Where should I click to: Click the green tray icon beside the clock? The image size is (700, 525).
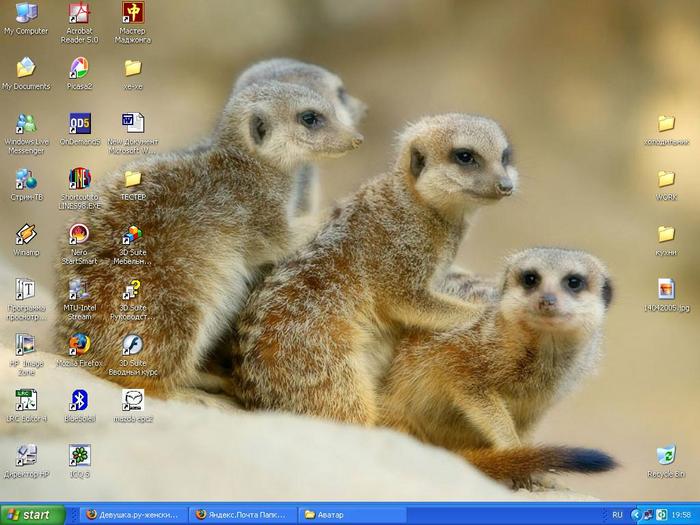click(x=660, y=515)
